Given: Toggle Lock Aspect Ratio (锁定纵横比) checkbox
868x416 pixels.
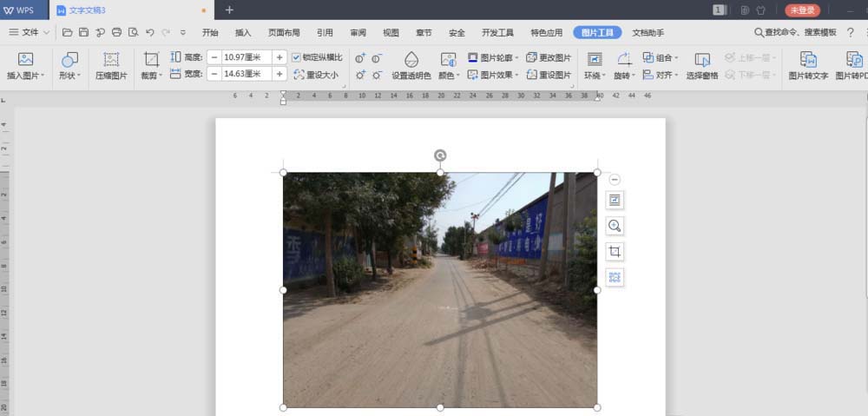Looking at the screenshot, I should [297, 57].
